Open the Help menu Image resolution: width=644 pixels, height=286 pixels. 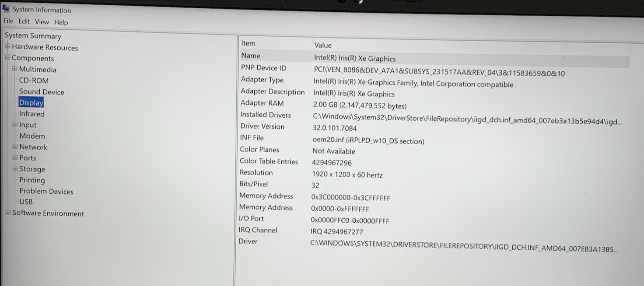[61, 22]
